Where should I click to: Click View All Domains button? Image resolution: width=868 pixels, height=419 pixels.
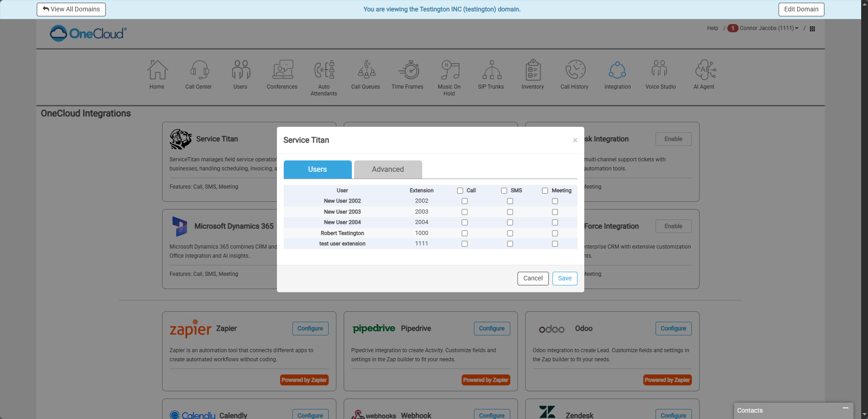tap(71, 10)
